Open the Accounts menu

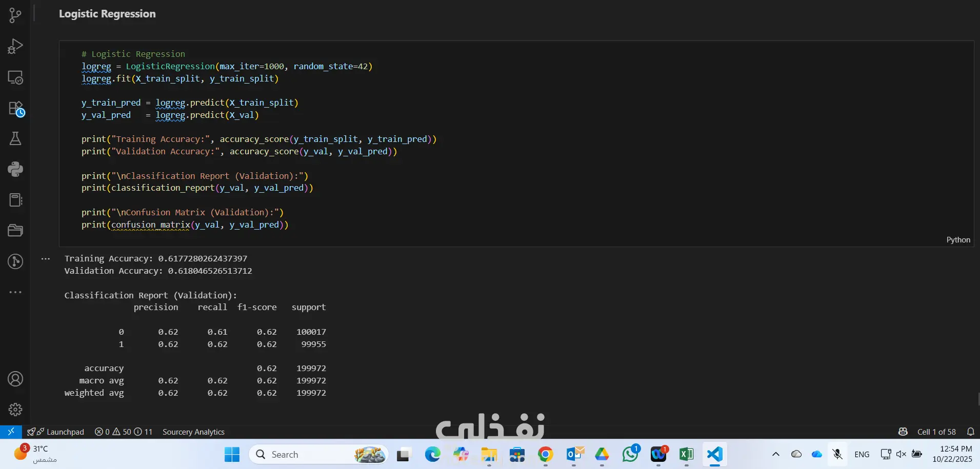pos(15,379)
